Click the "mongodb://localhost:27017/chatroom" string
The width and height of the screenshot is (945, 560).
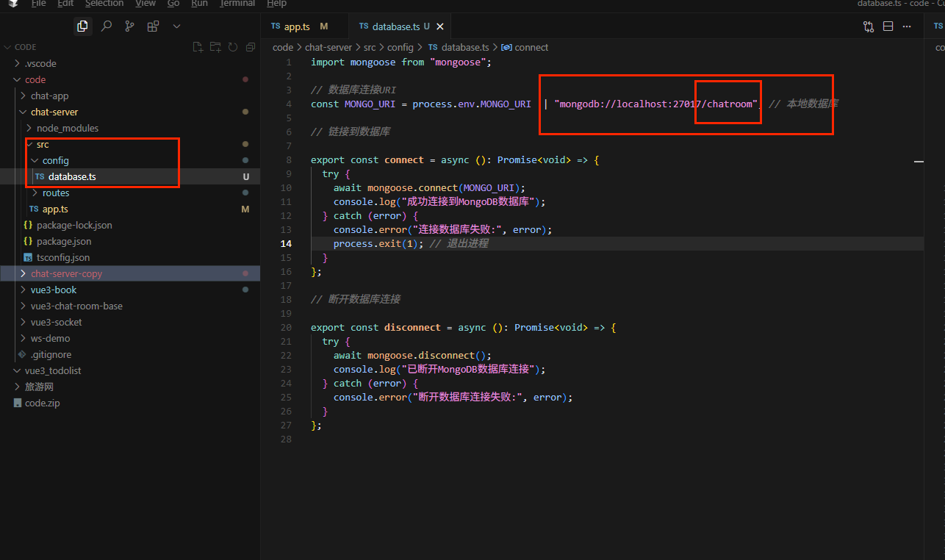coord(657,104)
